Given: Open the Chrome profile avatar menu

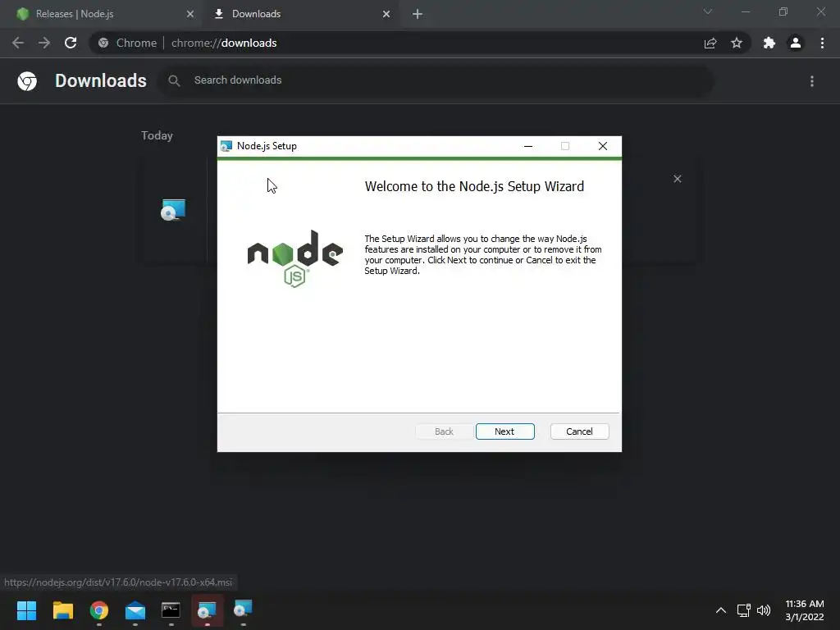Looking at the screenshot, I should click(796, 43).
